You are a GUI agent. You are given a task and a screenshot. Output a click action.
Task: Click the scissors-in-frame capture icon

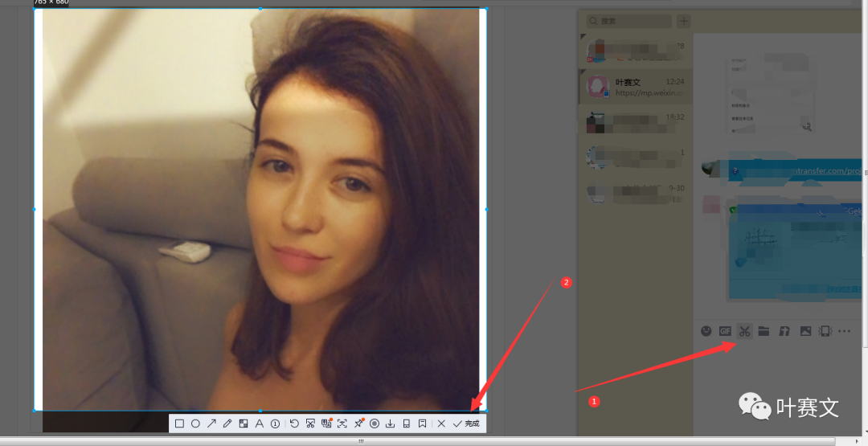[x=310, y=423]
